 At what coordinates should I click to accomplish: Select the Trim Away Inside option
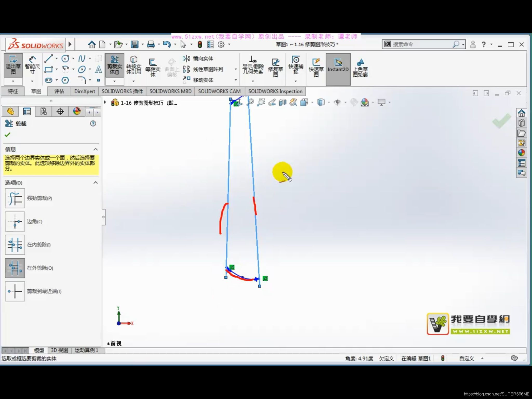point(15,245)
